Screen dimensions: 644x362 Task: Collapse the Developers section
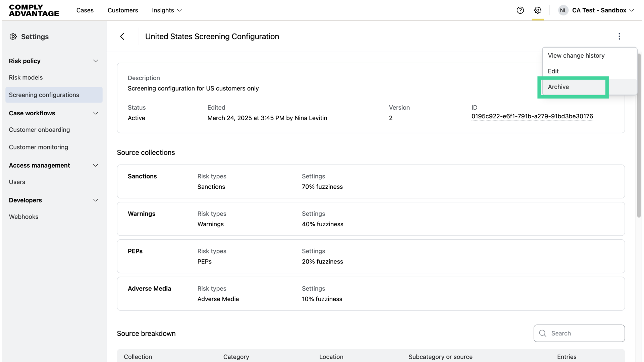[x=96, y=200]
